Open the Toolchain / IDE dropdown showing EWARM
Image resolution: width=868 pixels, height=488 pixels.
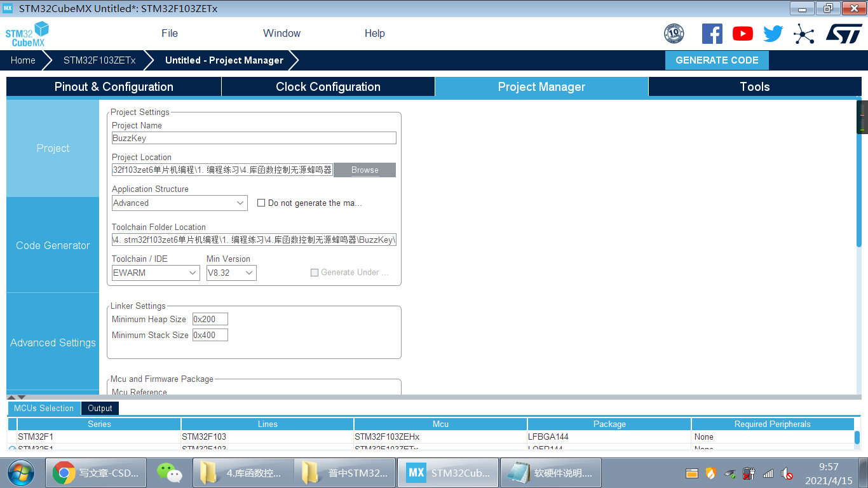155,272
